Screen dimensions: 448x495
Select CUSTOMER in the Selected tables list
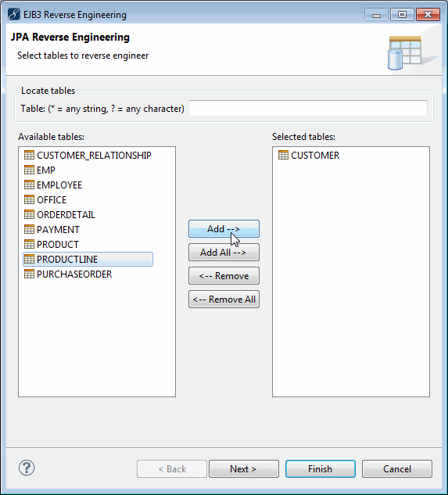315,156
